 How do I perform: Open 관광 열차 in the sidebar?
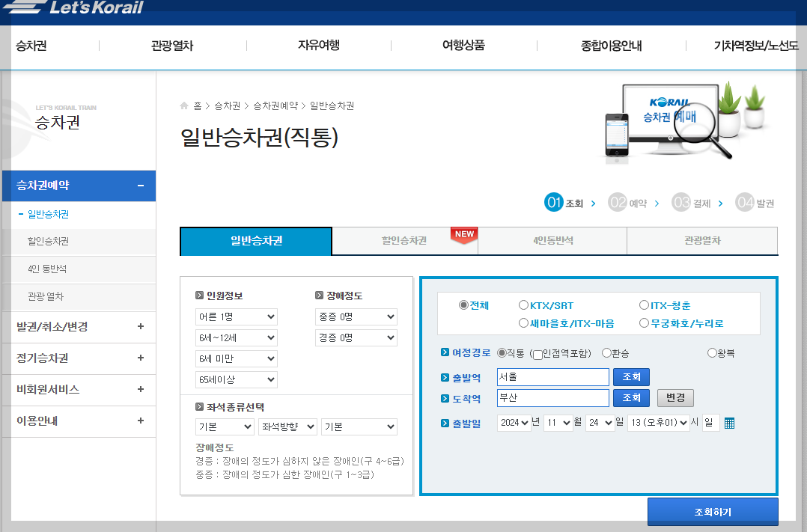coord(45,296)
